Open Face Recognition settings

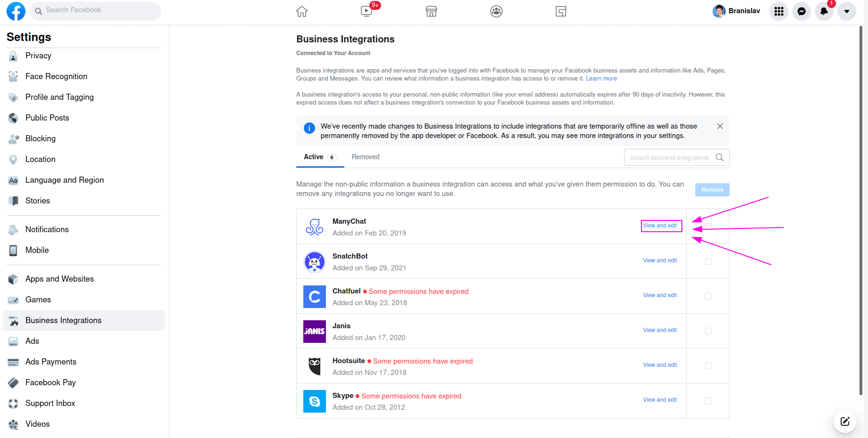click(x=84, y=76)
